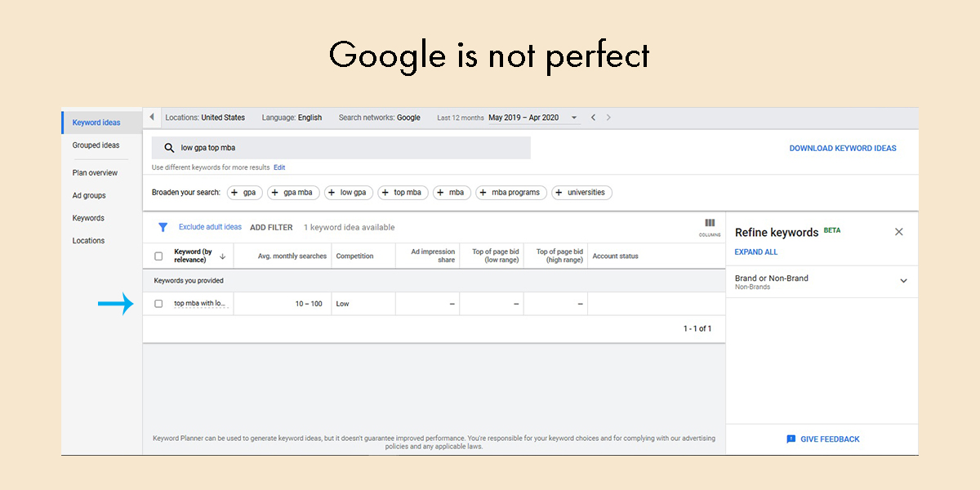Click the 'Low' competition value
Image resolution: width=980 pixels, height=490 pixels.
click(342, 304)
